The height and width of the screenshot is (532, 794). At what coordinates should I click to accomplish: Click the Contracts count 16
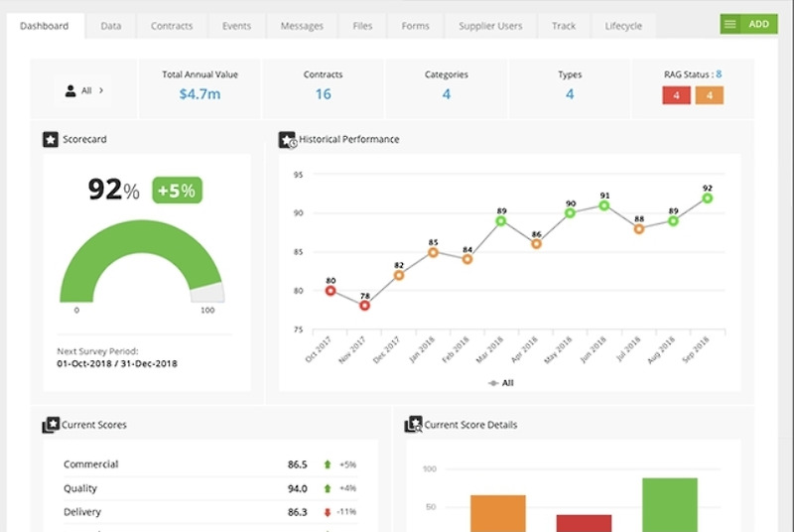click(324, 94)
